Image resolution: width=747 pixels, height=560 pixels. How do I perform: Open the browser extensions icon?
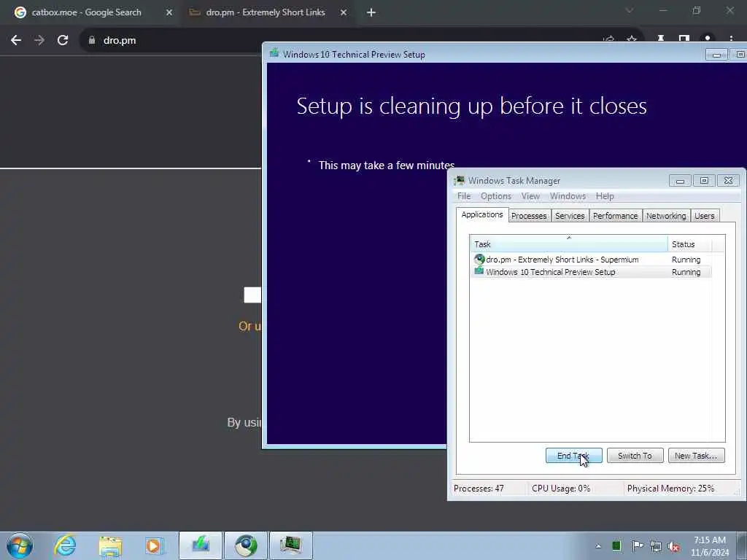pyautogui.click(x=661, y=38)
